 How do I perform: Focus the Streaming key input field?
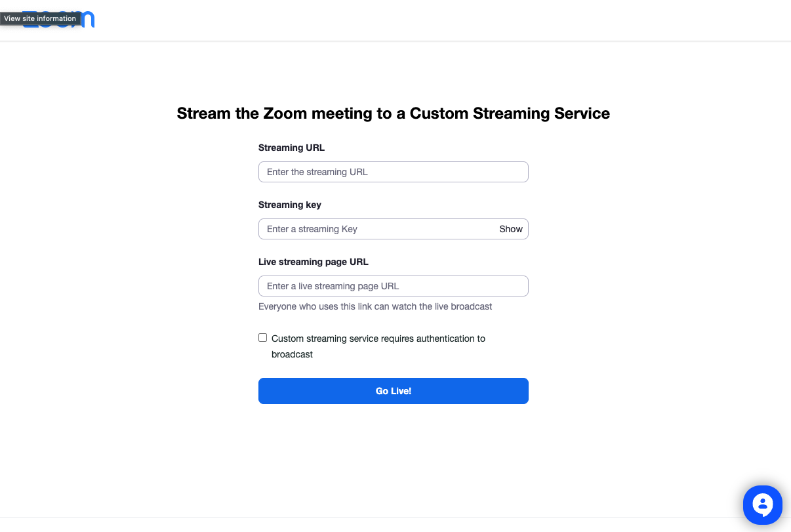tap(378, 229)
